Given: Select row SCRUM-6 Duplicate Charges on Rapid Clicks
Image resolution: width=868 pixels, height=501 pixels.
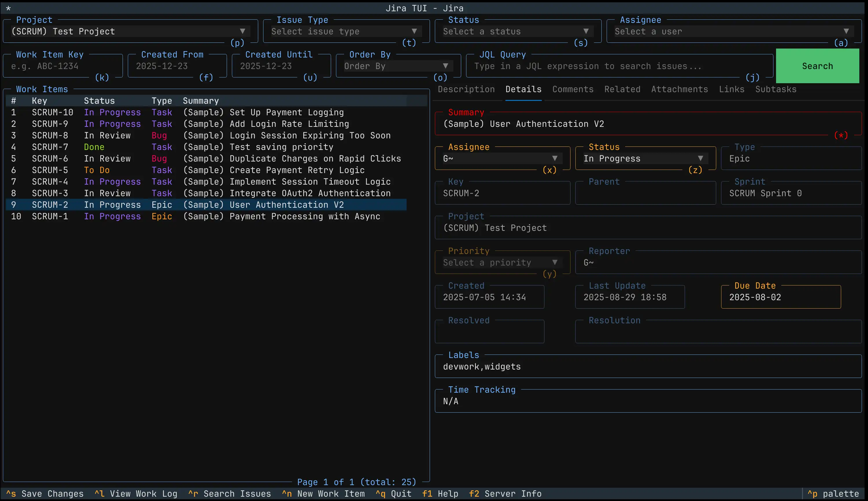Looking at the screenshot, I should point(206,159).
